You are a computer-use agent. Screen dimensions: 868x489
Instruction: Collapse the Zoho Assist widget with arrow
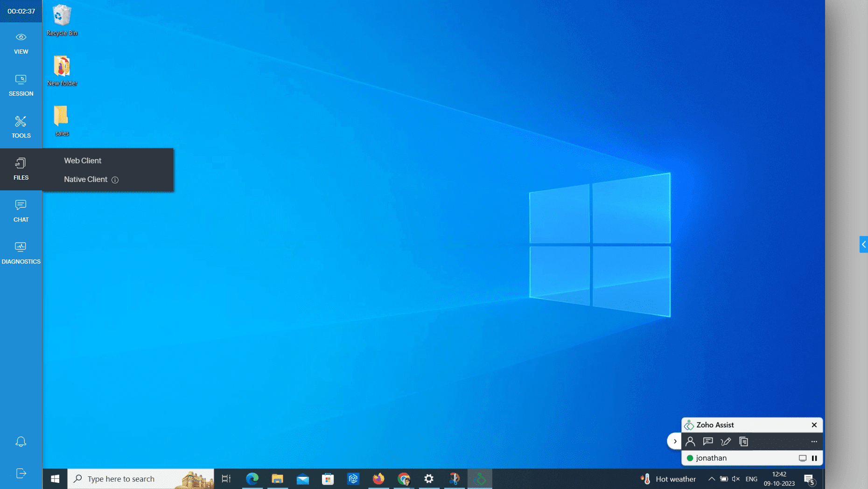pos(675,441)
